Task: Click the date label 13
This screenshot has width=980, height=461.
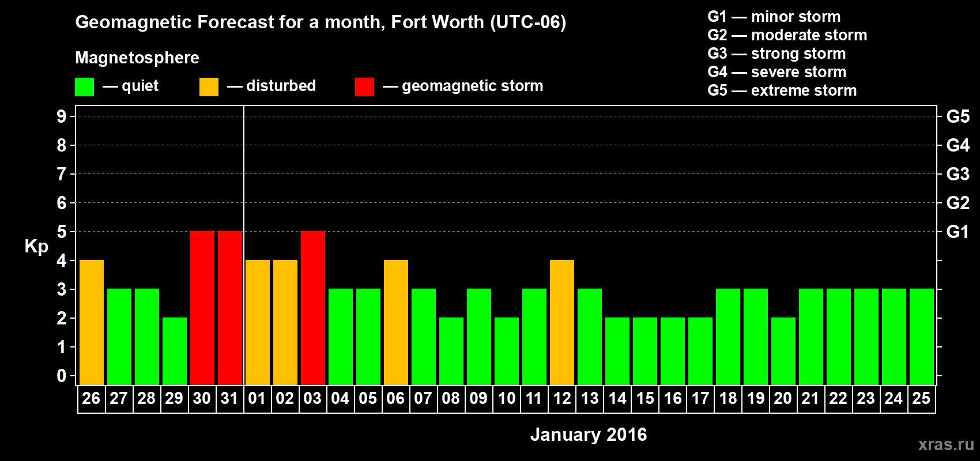Action: tap(590, 399)
